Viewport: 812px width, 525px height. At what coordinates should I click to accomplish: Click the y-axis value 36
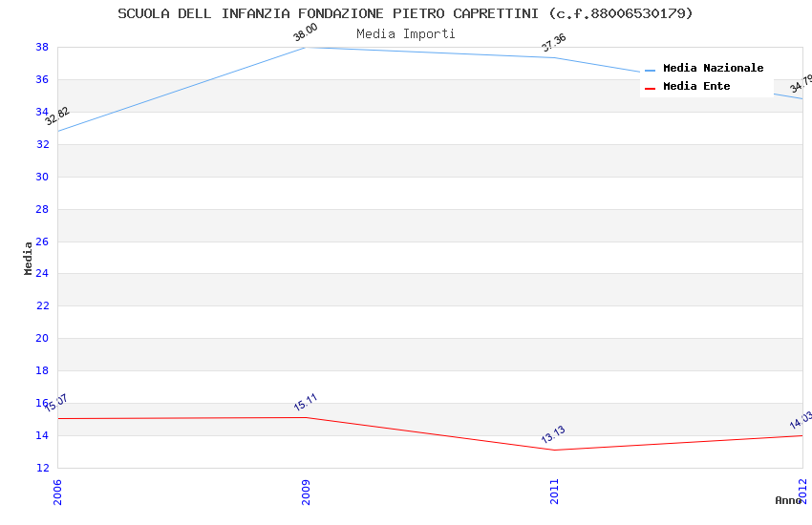coord(42,79)
